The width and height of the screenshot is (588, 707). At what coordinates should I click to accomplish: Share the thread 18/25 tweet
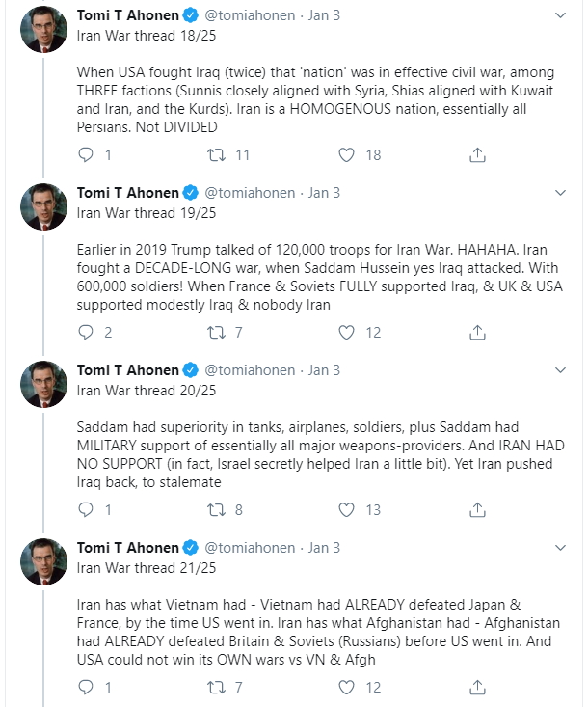[x=477, y=154]
